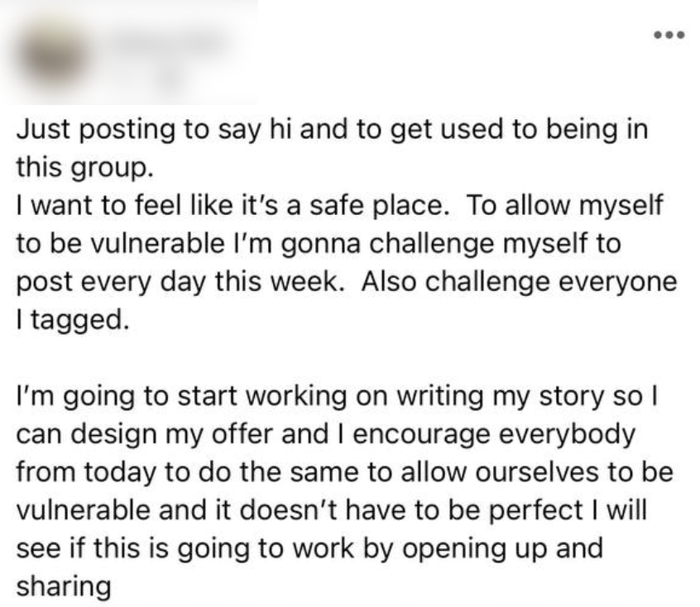700x607 pixels.
Task: Click the words "opening up and"
Action: (x=503, y=549)
